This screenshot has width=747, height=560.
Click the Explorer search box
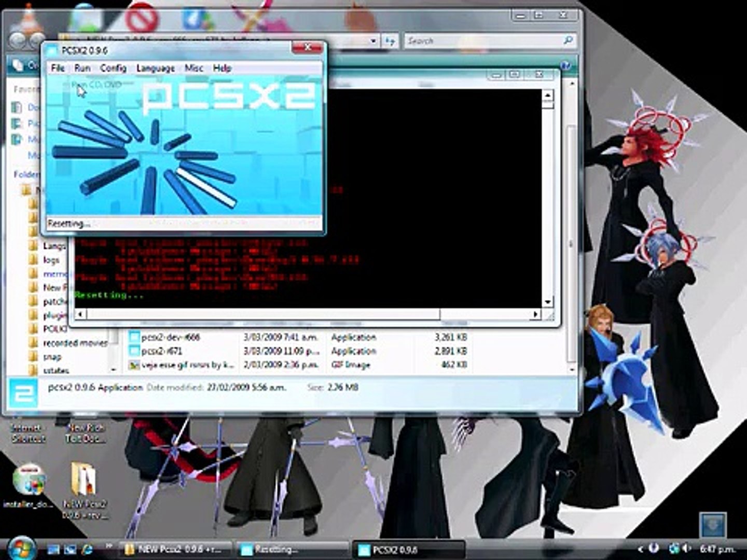482,40
